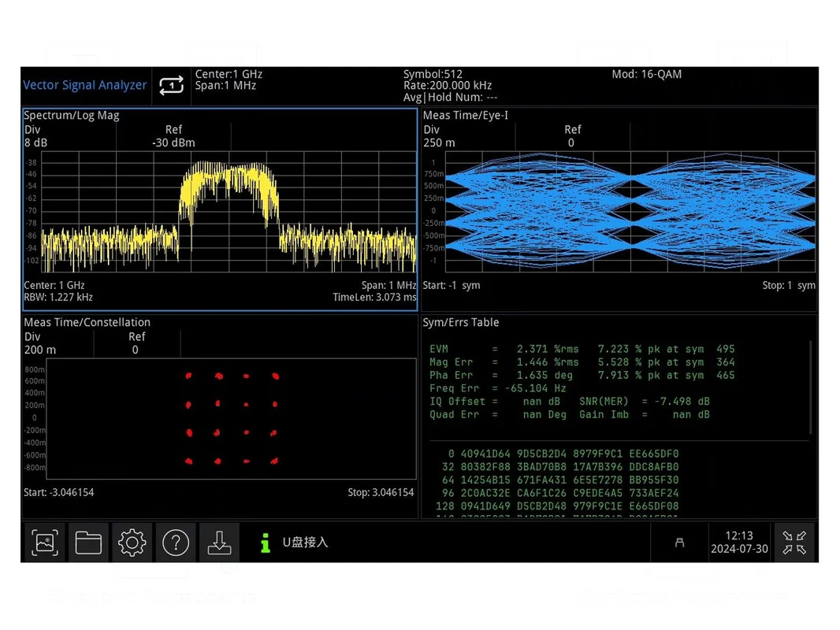Click the Vector Signal Analyzer title
This screenshot has height=630, width=840.
84,84
